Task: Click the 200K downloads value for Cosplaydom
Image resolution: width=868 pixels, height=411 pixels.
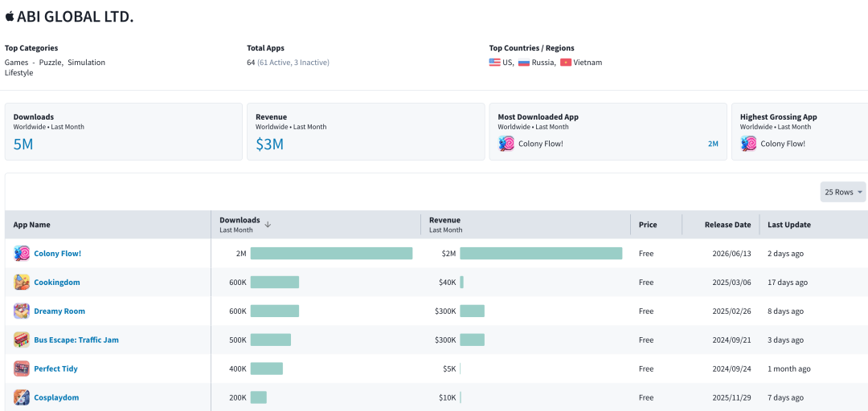Action: tap(237, 397)
